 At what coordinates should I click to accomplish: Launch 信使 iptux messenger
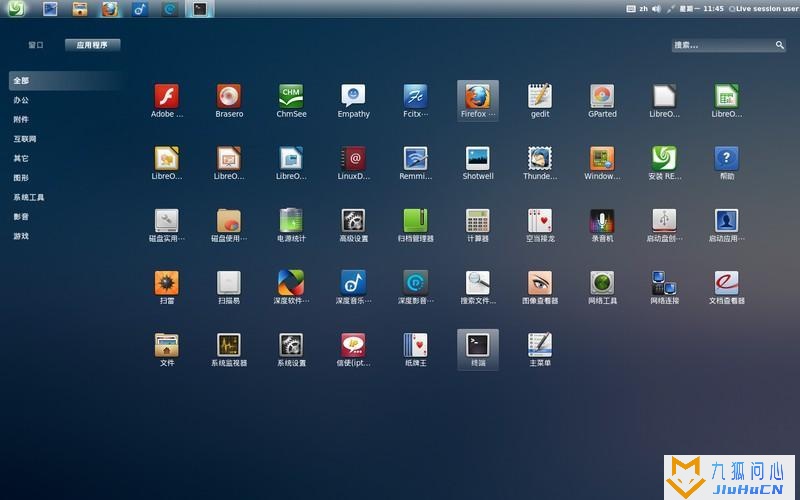coord(354,349)
